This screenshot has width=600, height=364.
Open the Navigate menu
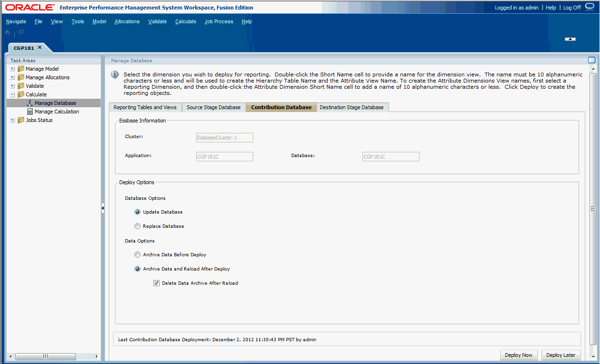coord(16,21)
